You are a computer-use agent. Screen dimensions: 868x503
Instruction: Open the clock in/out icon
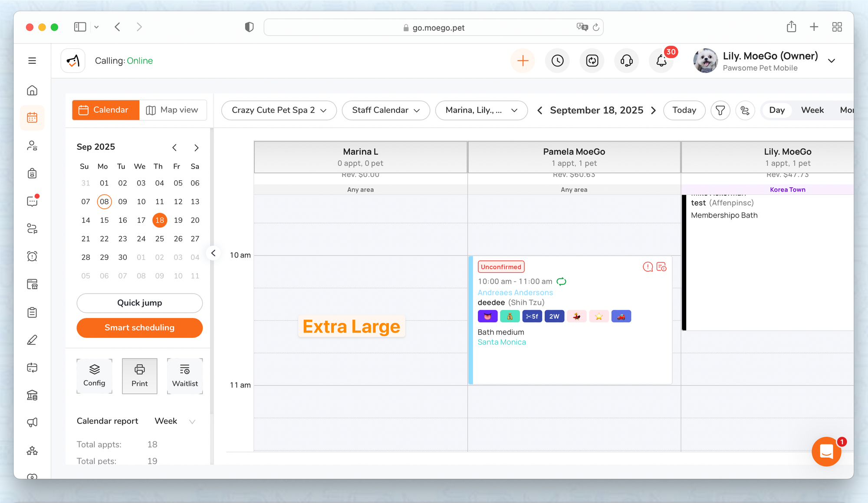(x=557, y=61)
